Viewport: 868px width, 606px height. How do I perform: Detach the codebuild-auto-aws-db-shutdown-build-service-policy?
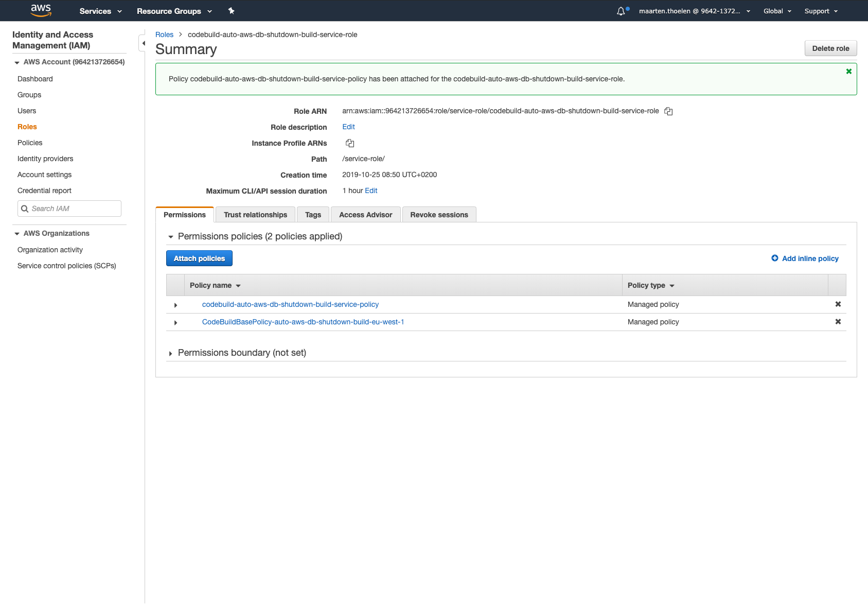tap(838, 304)
